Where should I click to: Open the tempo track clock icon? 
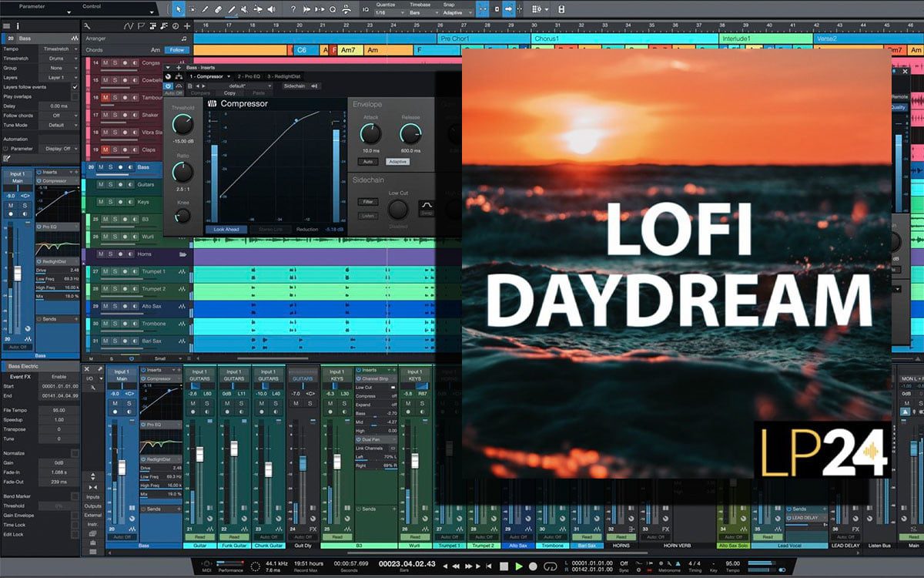(176, 25)
